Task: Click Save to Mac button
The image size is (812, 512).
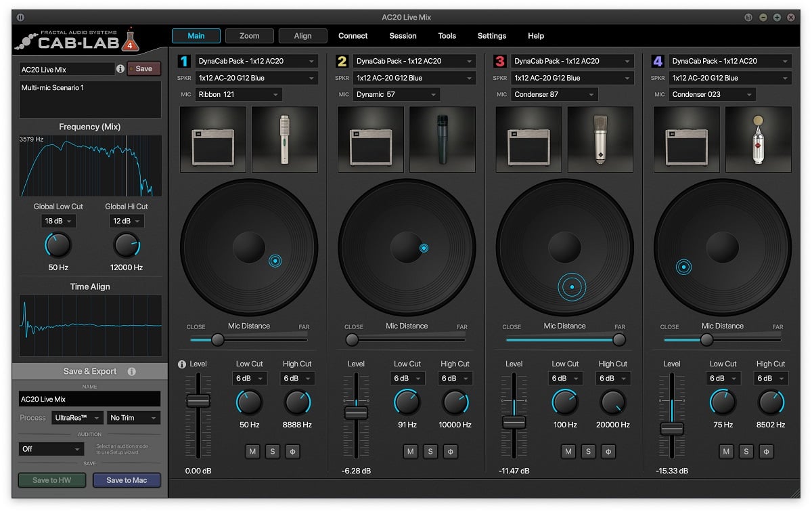Action: [127, 480]
